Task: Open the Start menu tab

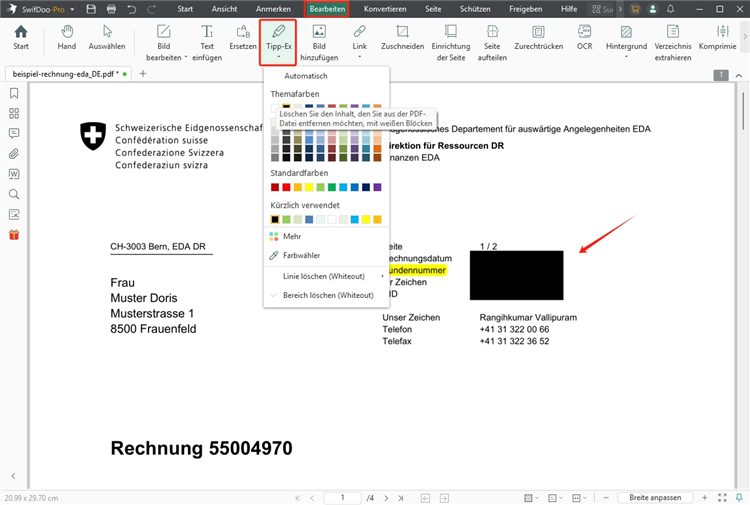Action: (185, 9)
